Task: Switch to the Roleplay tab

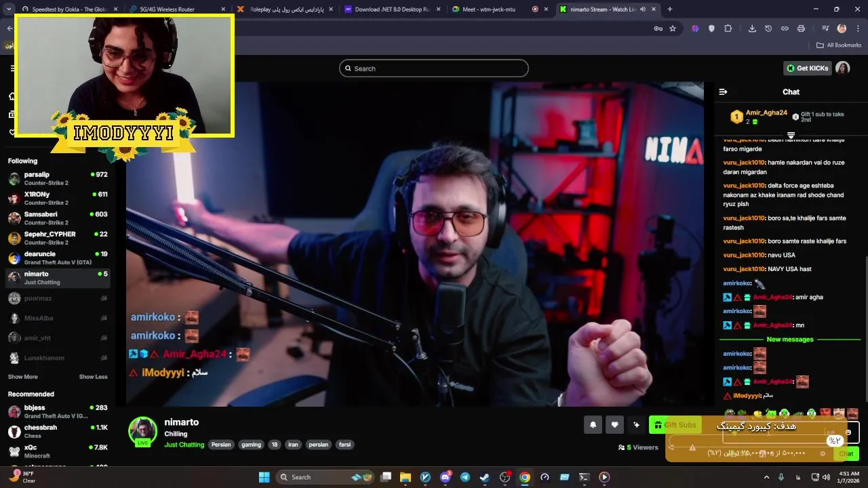Action: [285, 9]
